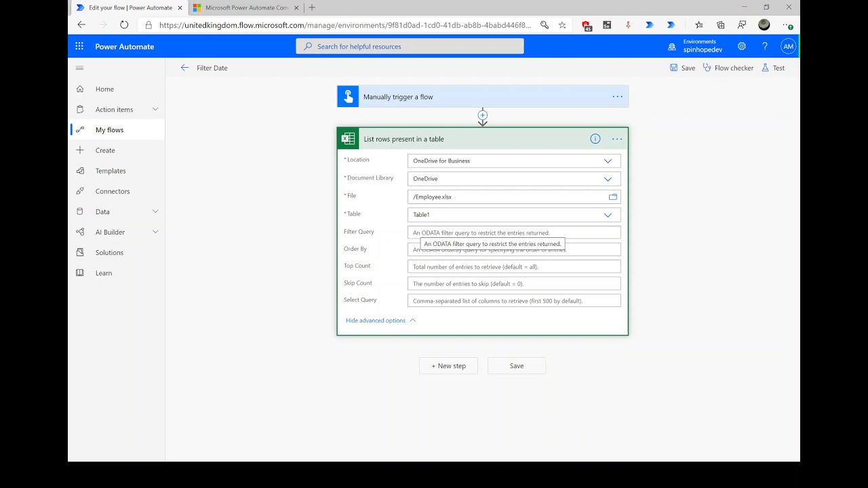Close the Edit your flow tab
Screen dimensions: 868x488
coord(180,7)
